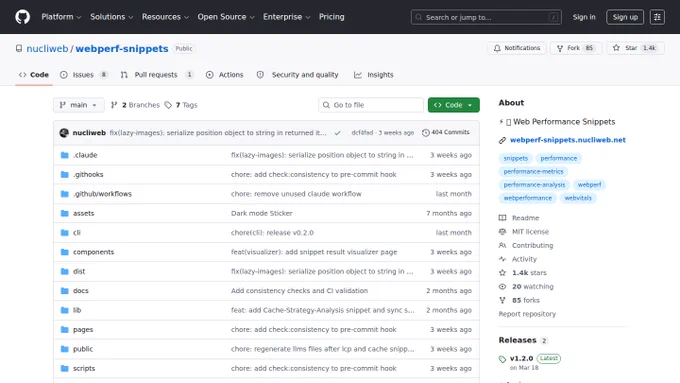This screenshot has height=383, width=680.
Task: Open the Activity link
Action: pos(518,259)
